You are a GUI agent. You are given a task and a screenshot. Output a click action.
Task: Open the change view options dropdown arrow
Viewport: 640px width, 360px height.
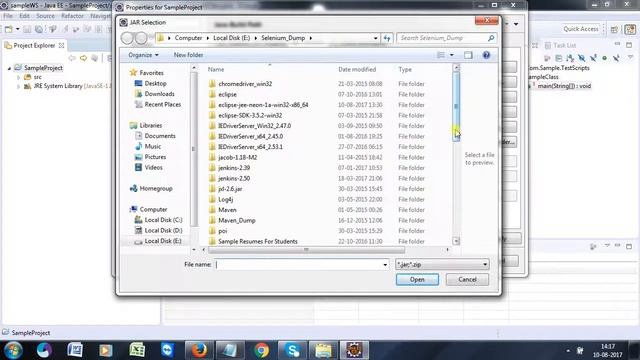click(451, 55)
